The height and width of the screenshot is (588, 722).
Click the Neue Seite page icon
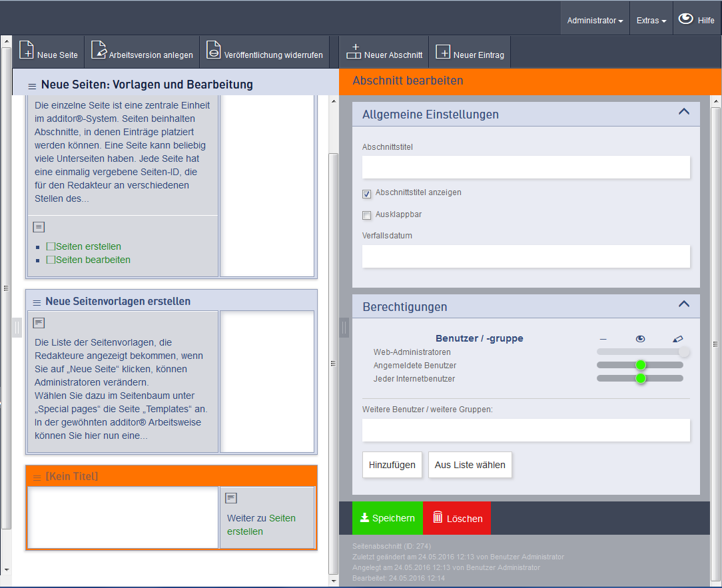(x=27, y=51)
